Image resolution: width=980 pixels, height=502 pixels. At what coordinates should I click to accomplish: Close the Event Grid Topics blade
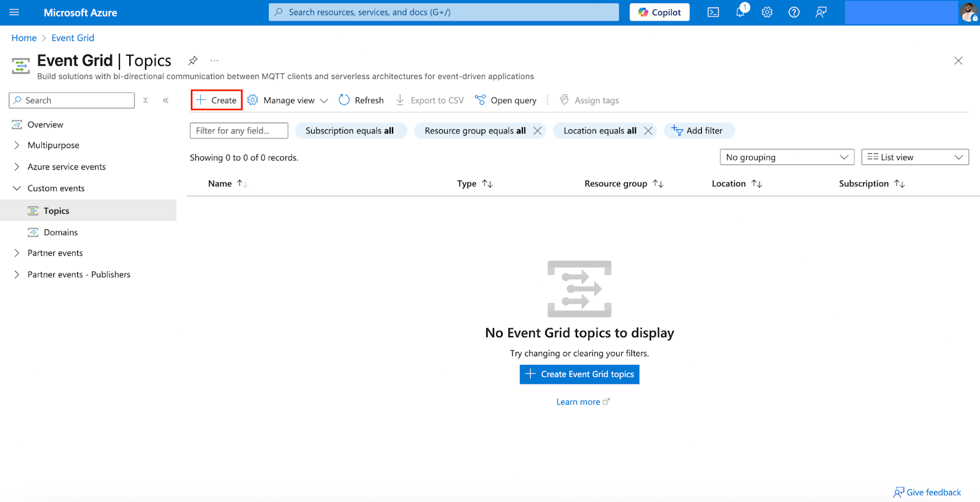pyautogui.click(x=958, y=61)
